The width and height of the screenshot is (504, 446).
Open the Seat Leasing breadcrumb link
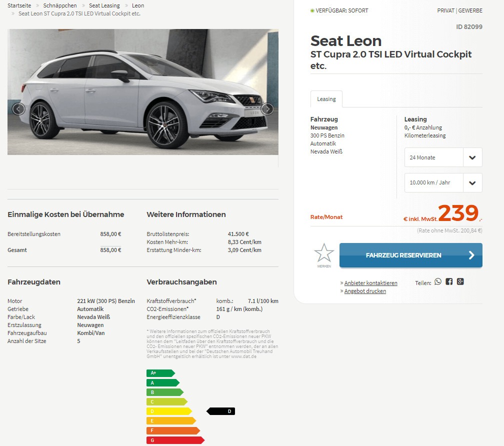click(x=104, y=5)
